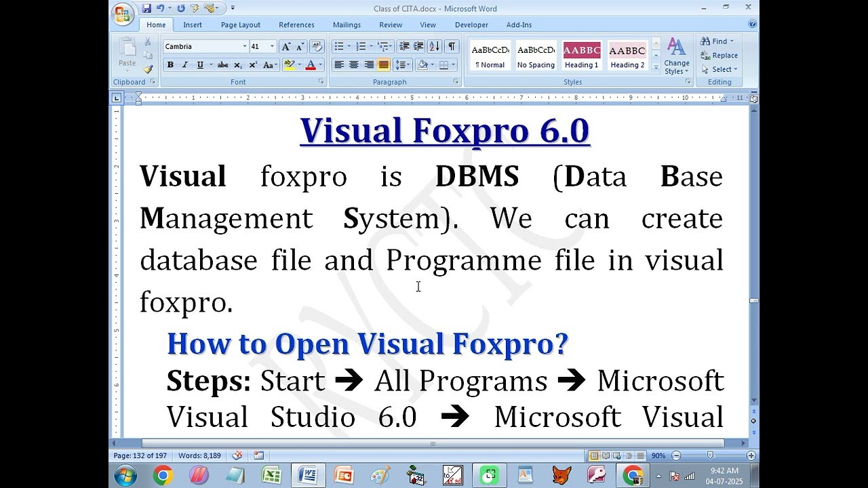
Task: Apply the No Spacing style
Action: click(x=536, y=55)
